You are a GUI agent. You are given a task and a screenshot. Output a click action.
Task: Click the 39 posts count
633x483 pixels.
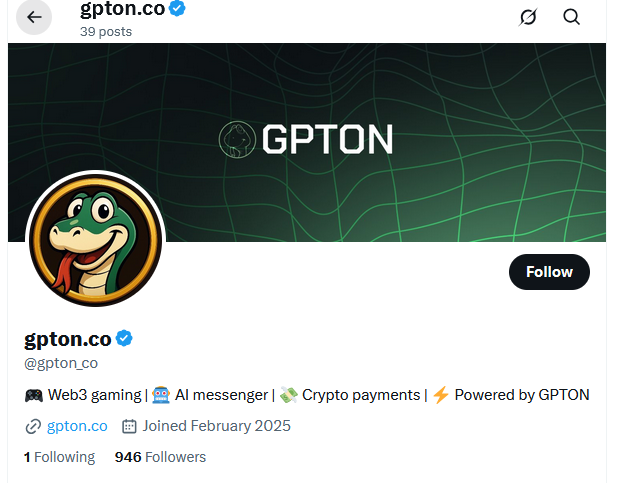tap(106, 31)
